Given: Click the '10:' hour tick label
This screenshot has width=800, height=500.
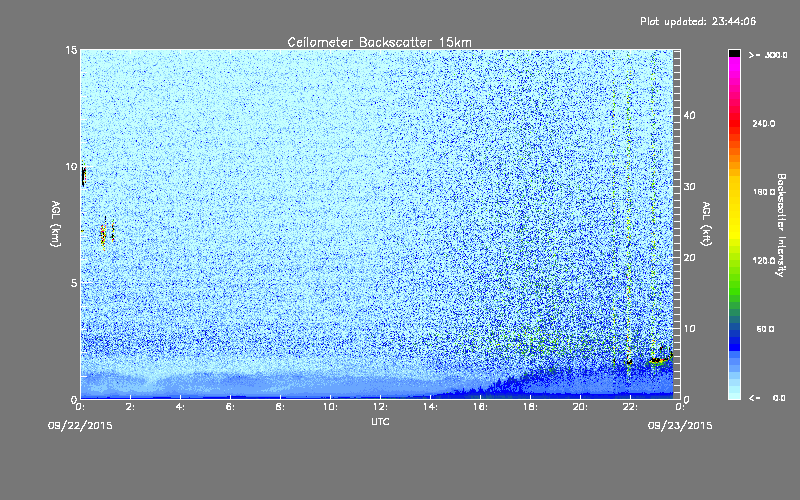Looking at the screenshot, I should [x=331, y=407].
